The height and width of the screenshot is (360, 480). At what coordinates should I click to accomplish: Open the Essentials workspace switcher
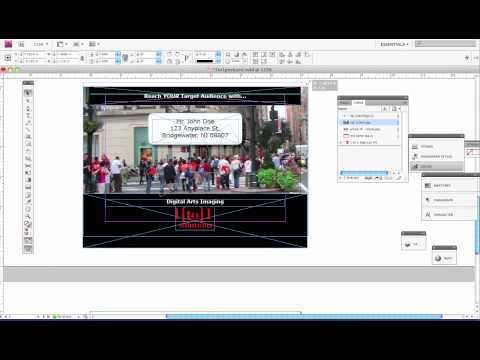pos(394,44)
